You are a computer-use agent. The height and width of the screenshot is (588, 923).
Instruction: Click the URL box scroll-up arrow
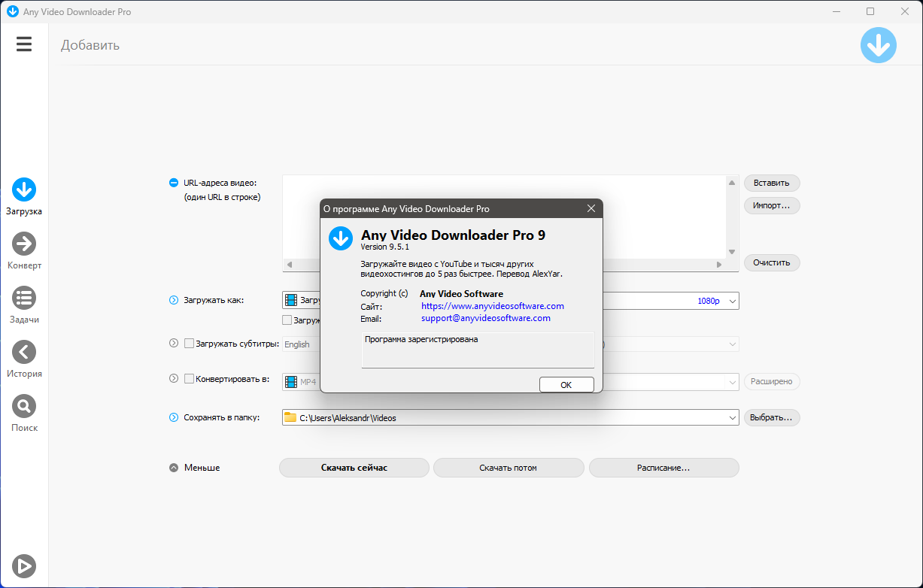pyautogui.click(x=732, y=182)
